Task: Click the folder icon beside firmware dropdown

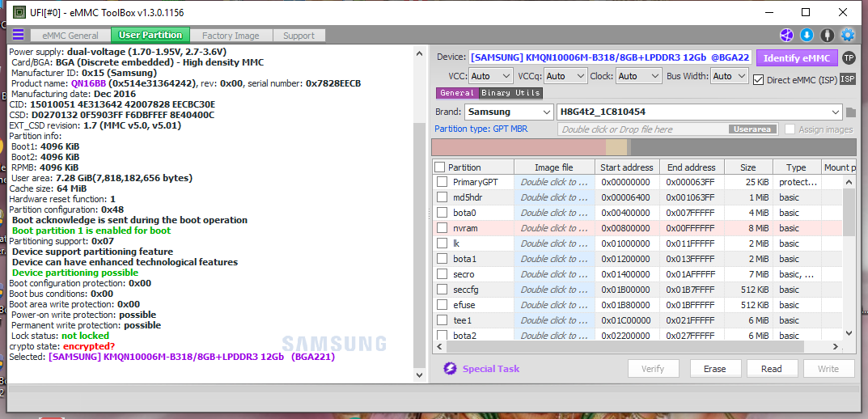Action: 851,112
